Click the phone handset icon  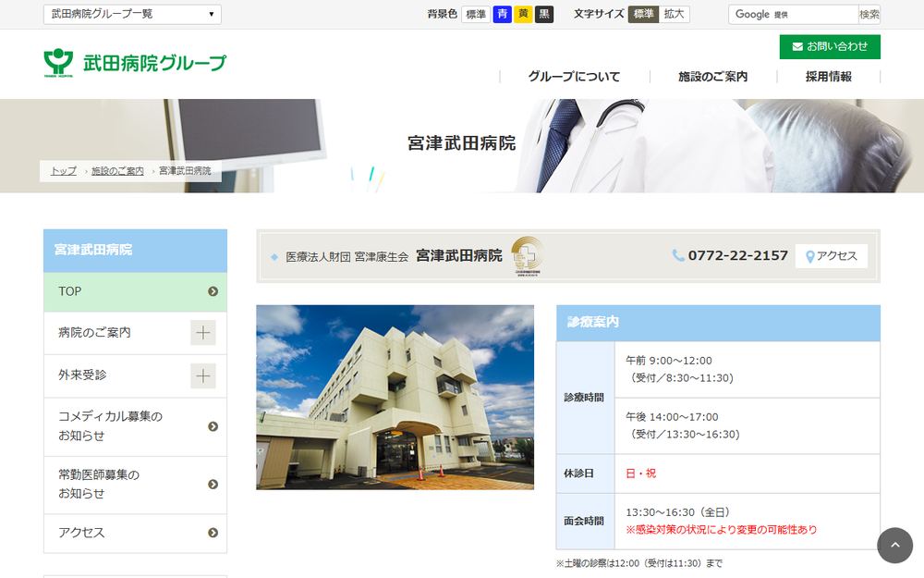click(x=678, y=255)
